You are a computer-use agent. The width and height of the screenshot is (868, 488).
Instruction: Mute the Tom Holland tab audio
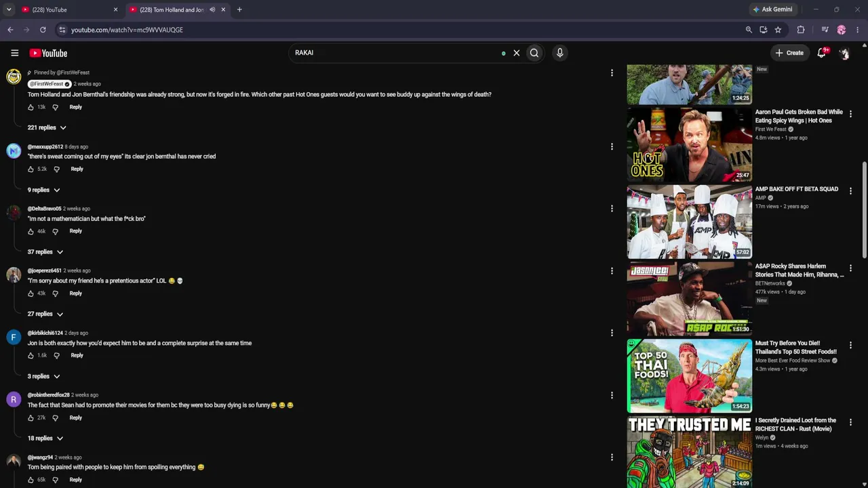pyautogui.click(x=212, y=9)
